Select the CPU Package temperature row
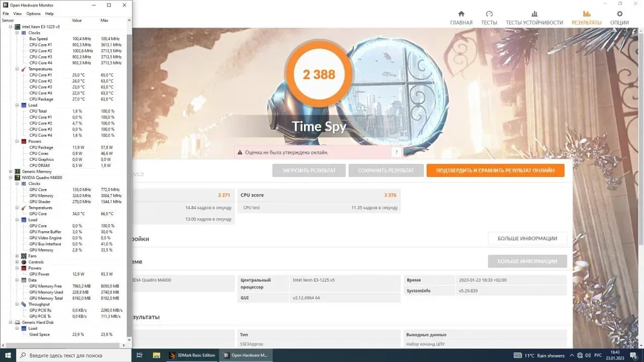 pyautogui.click(x=41, y=99)
